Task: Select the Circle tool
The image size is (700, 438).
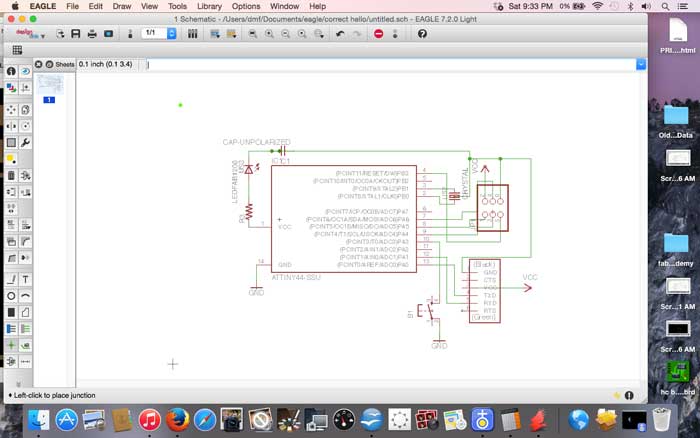Action: [11, 296]
